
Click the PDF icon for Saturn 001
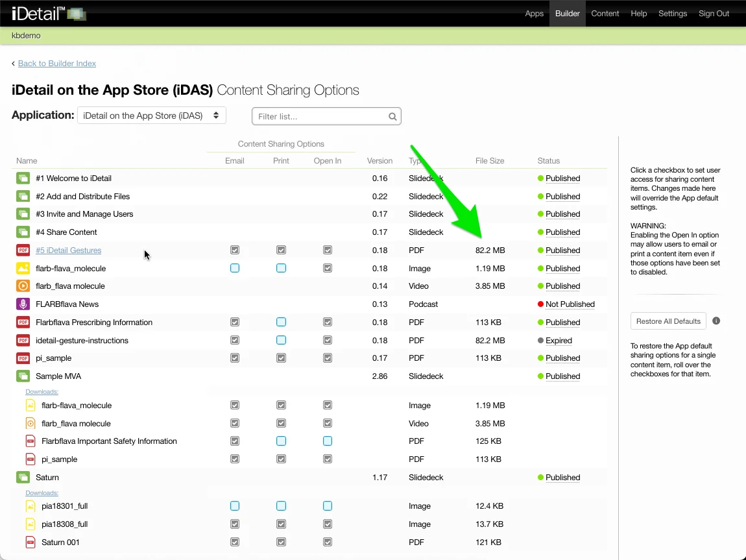click(x=30, y=542)
